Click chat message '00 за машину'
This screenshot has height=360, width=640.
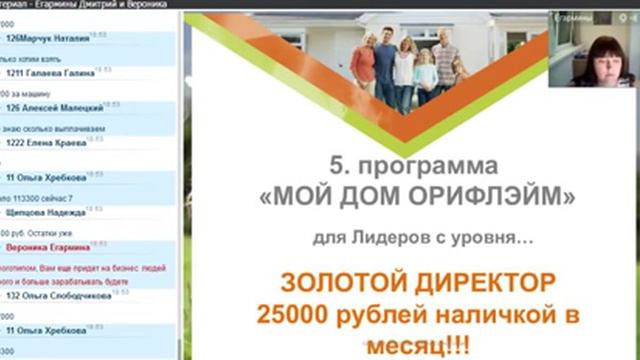(25, 94)
